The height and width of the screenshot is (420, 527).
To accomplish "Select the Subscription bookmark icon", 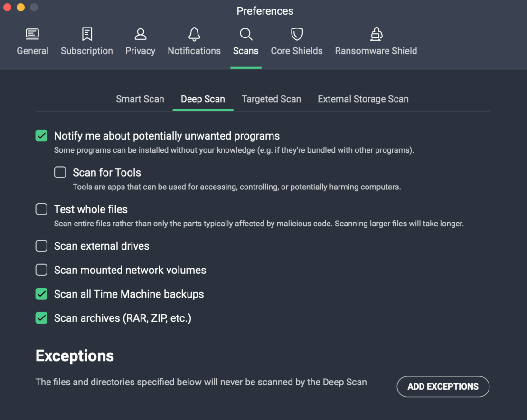I will (86, 40).
